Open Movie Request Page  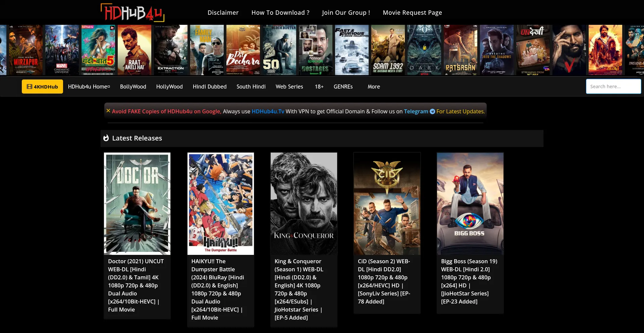[x=412, y=13]
